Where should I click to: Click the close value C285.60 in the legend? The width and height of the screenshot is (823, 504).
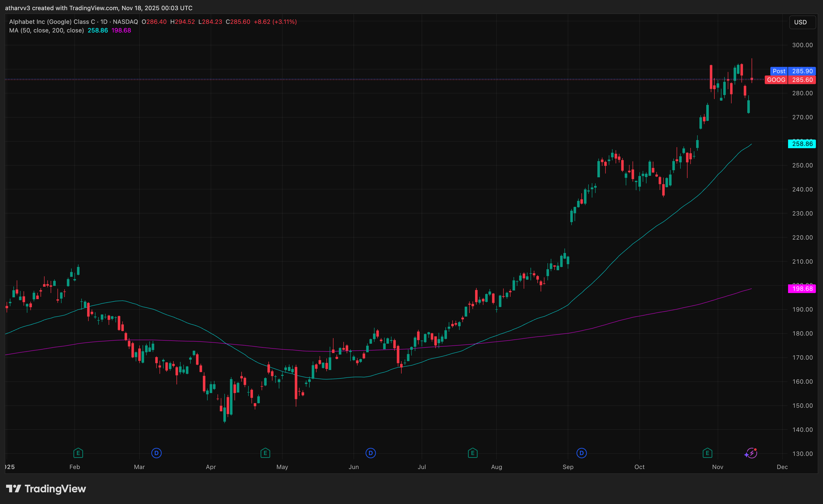[238, 22]
